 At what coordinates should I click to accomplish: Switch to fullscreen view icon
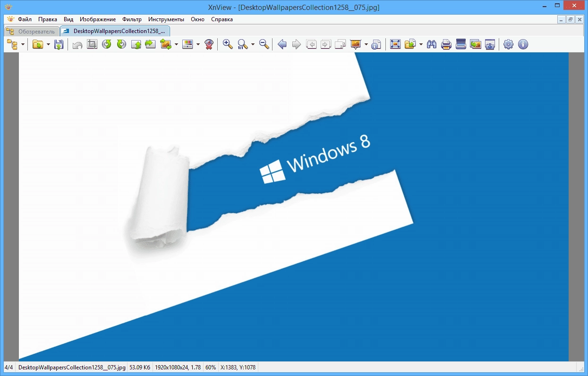pos(395,44)
